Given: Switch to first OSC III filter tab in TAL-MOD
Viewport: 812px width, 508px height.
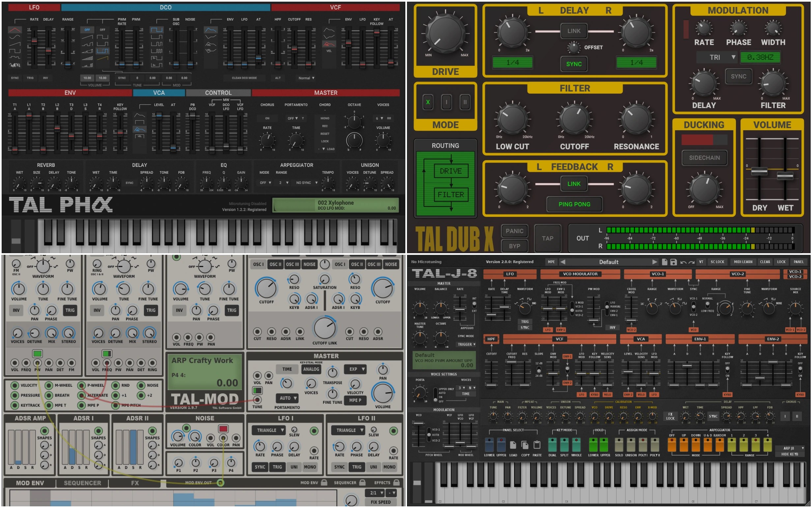Looking at the screenshot, I should coord(292,264).
